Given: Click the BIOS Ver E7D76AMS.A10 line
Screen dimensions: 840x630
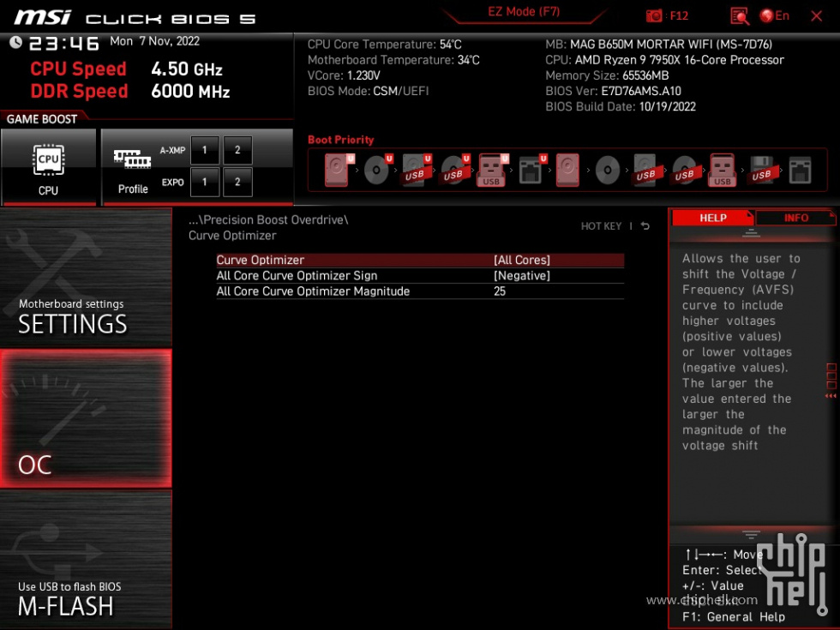Looking at the screenshot, I should (614, 91).
